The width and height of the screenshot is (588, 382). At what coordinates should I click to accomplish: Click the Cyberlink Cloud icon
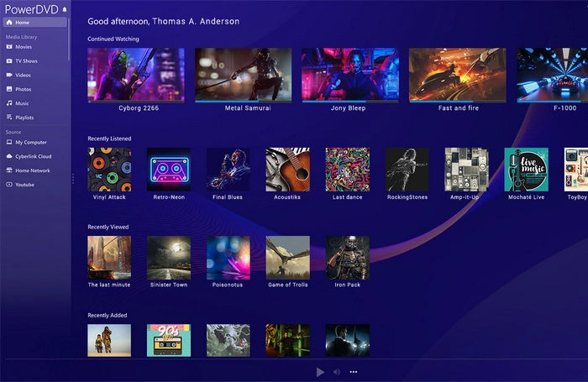[9, 156]
